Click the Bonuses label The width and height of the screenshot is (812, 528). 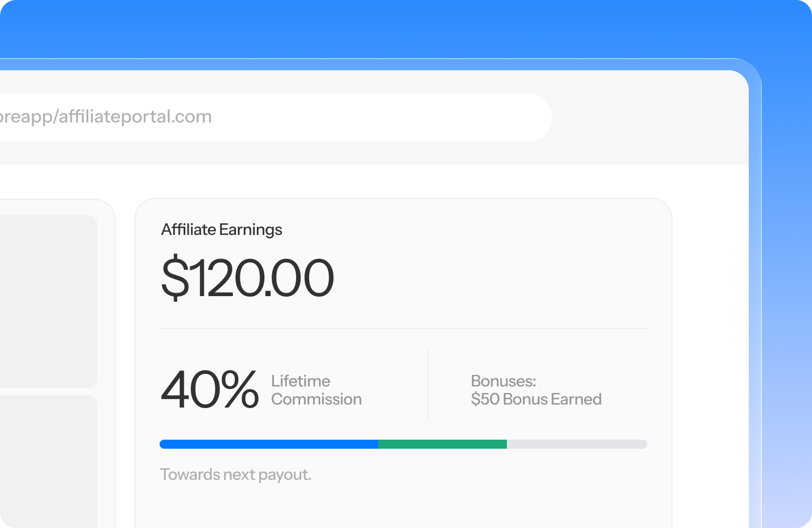coord(503,381)
